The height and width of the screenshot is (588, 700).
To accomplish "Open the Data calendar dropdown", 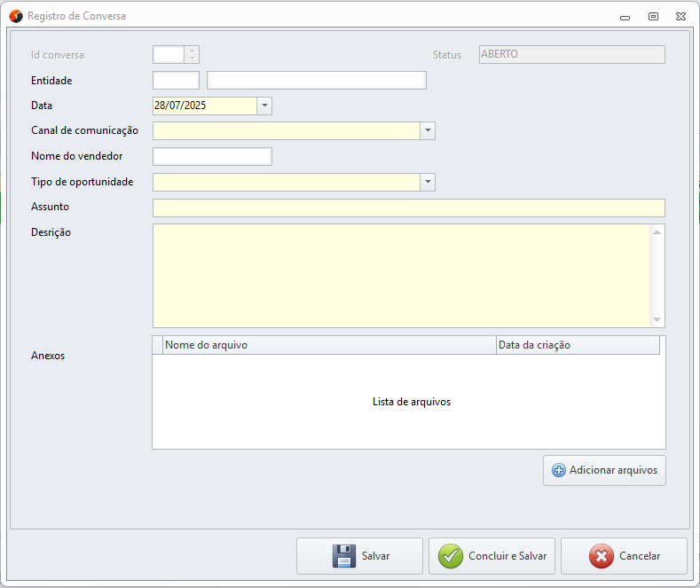I will tap(264, 106).
